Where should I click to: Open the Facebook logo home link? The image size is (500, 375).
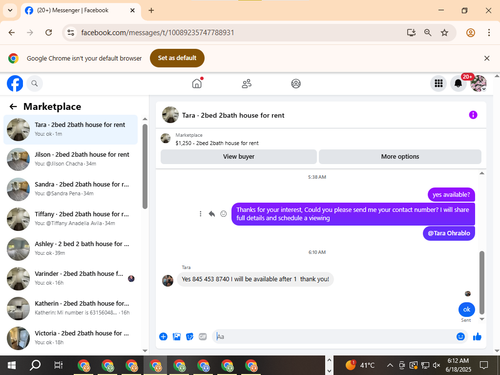click(15, 83)
